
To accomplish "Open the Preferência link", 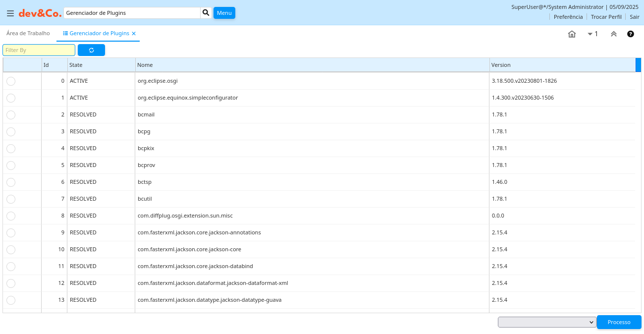I will click(568, 17).
